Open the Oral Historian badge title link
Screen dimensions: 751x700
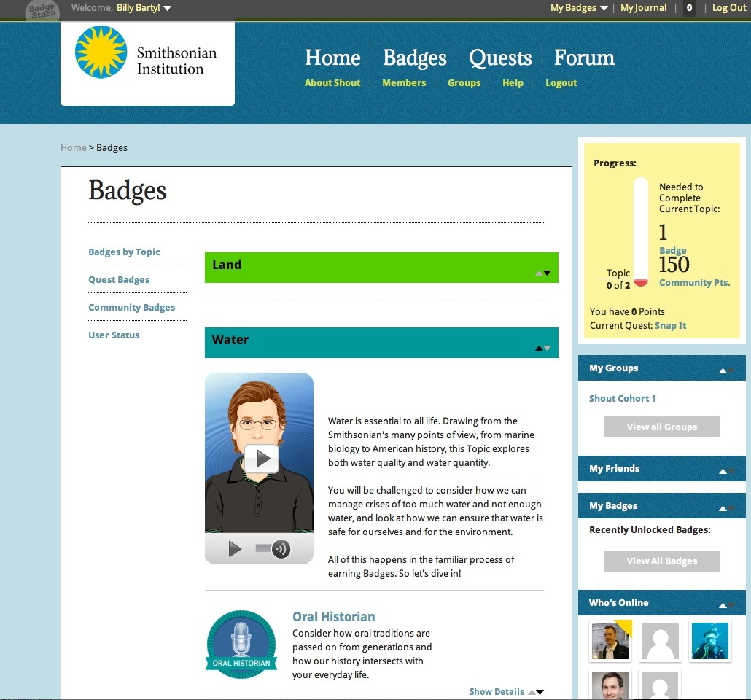pyautogui.click(x=334, y=617)
